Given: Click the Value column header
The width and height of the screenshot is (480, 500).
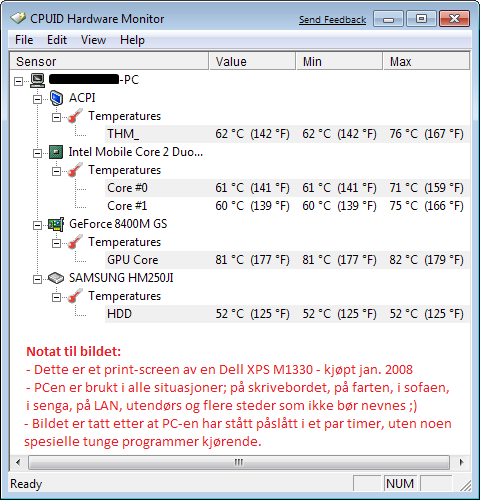Looking at the screenshot, I should point(252,61).
